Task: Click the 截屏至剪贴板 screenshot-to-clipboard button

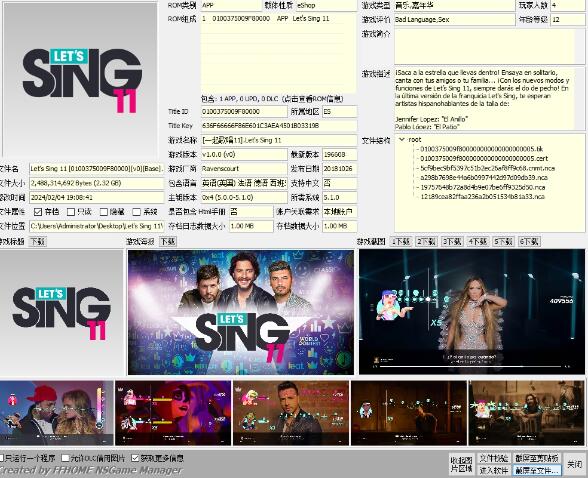Action: [537, 458]
